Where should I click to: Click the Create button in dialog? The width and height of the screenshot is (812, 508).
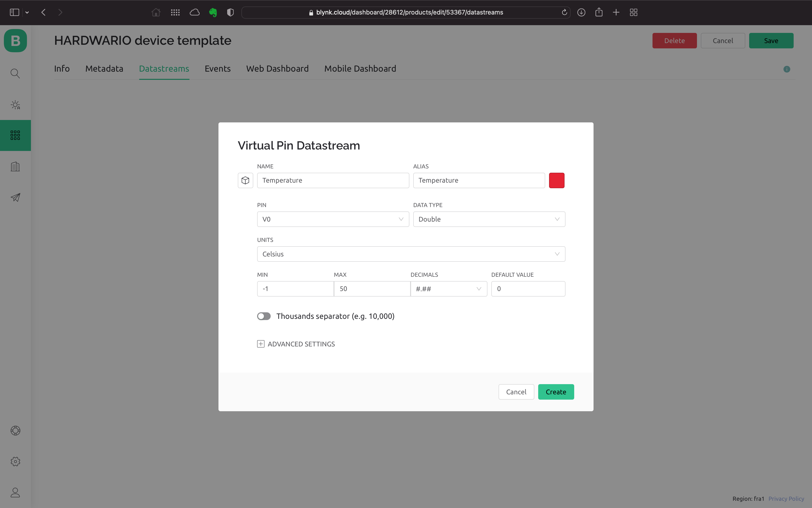556,392
